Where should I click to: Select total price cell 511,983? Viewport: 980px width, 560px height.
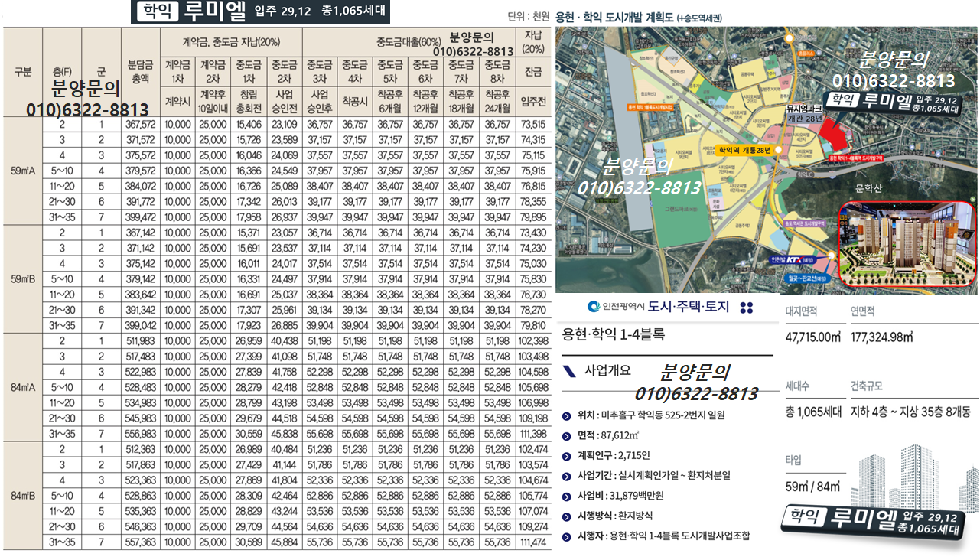pos(141,341)
